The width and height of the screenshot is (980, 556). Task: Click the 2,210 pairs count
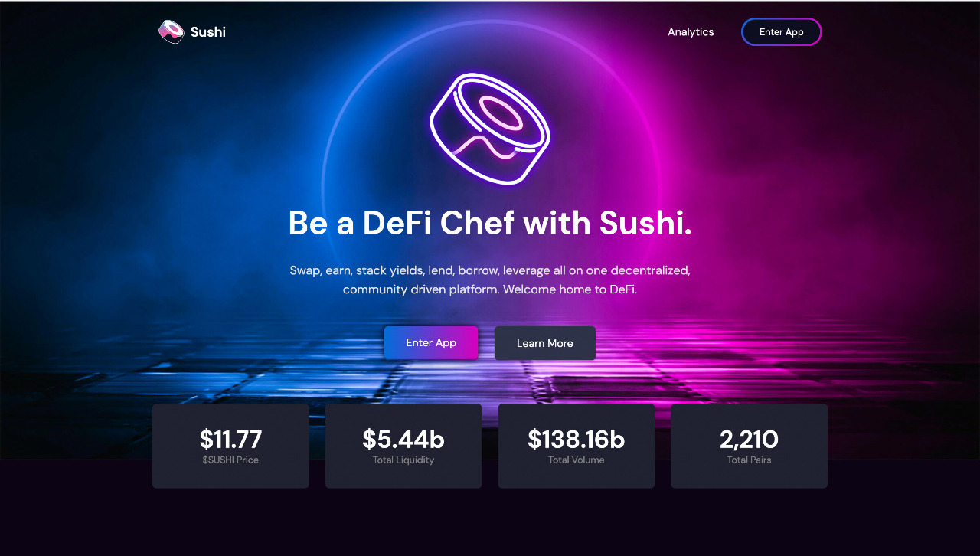[x=750, y=439]
